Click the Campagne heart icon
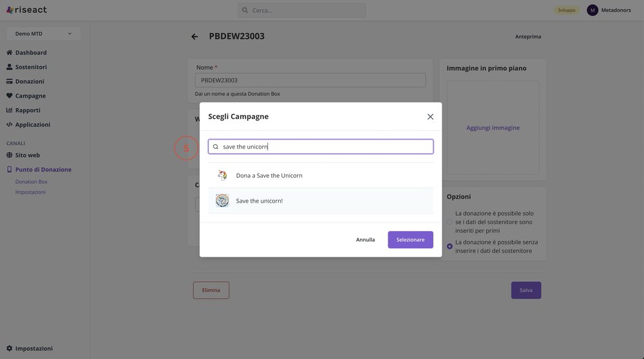This screenshot has width=644, height=359. (10, 96)
